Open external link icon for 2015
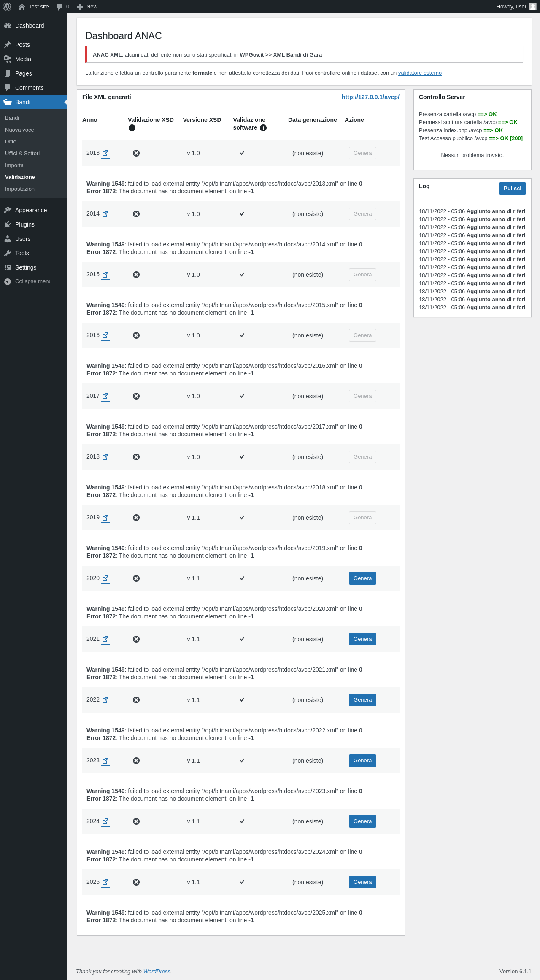 click(105, 275)
